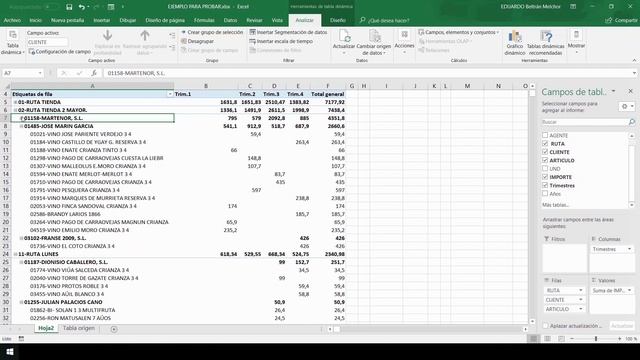Open the Acciones menu button
The image size is (640, 360).
(404, 42)
